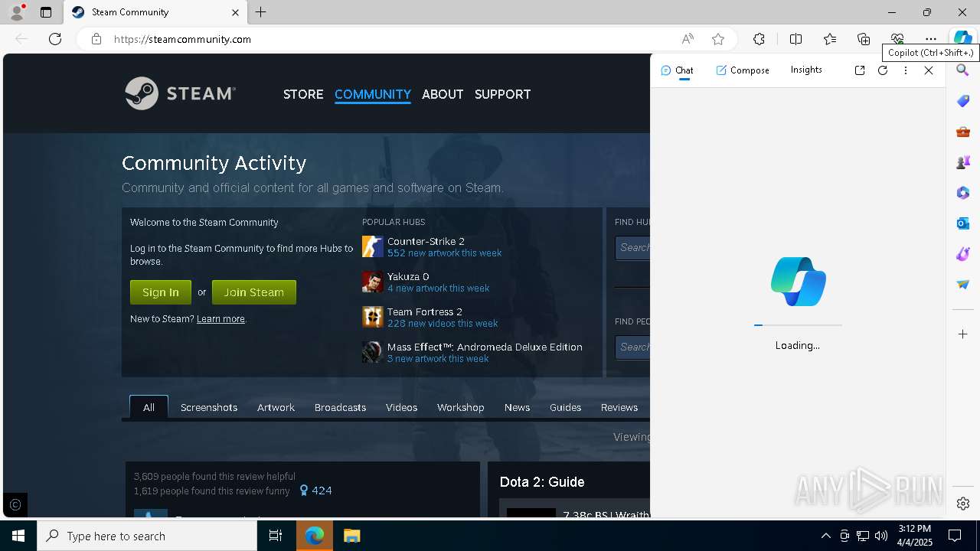The width and height of the screenshot is (980, 551).
Task: Open sidebar Drop paper plane icon
Action: 963,285
